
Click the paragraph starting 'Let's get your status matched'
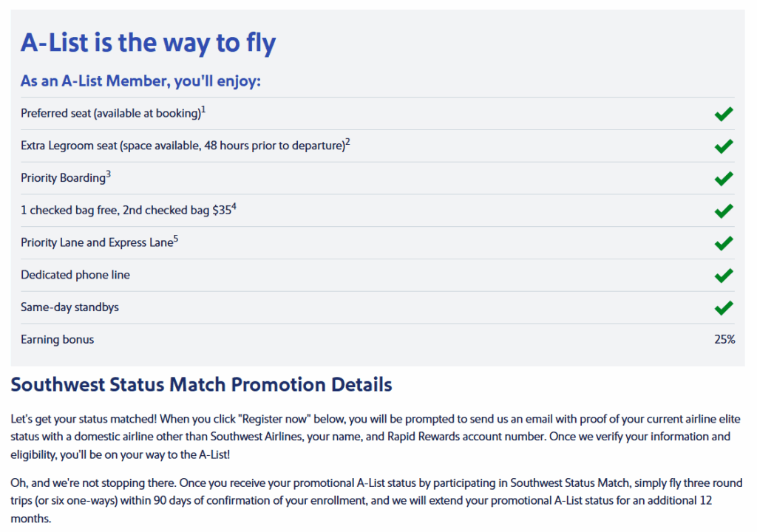376,437
